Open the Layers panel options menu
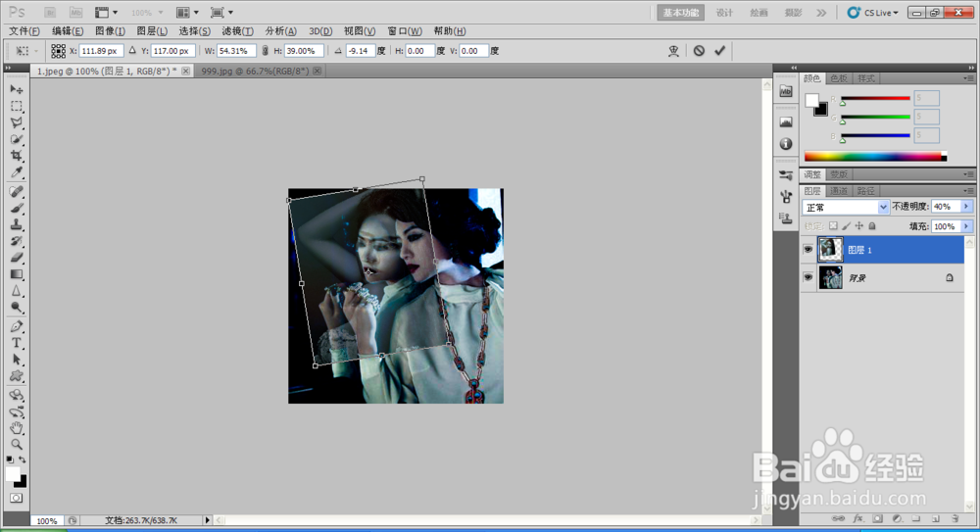The image size is (980, 532). [x=968, y=191]
